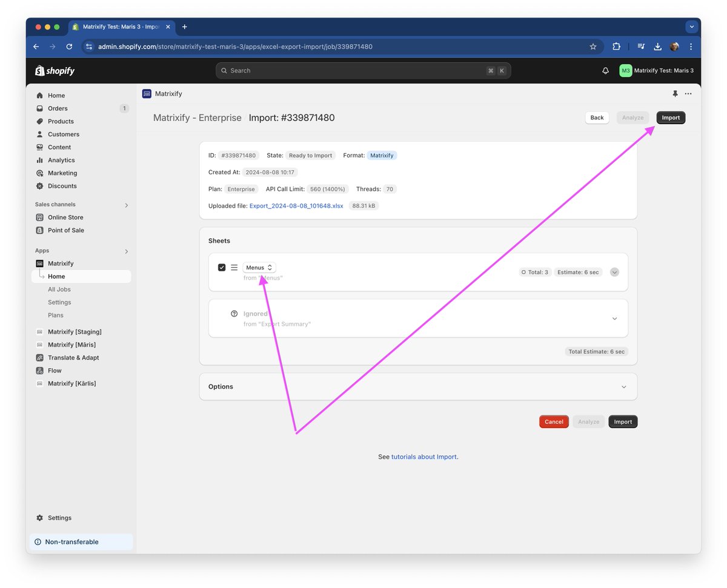Click browser back arrow
The image size is (727, 588).
coord(36,47)
